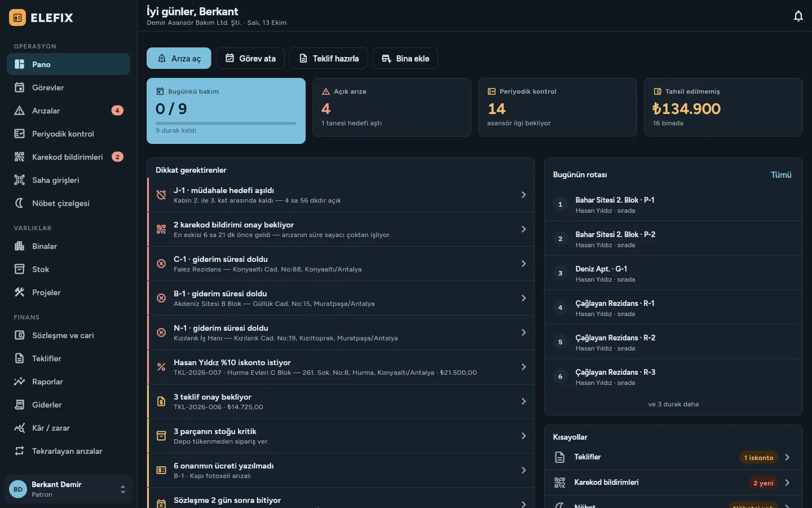812x508 pixels.
Task: Click the Kâr / zarar trend icon
Action: (19, 428)
